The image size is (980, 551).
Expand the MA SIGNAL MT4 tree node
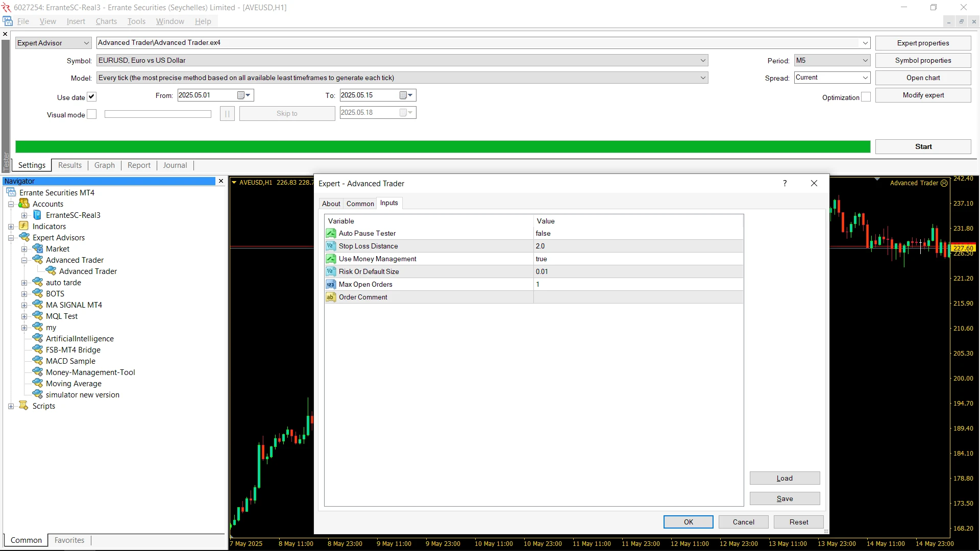(x=24, y=305)
